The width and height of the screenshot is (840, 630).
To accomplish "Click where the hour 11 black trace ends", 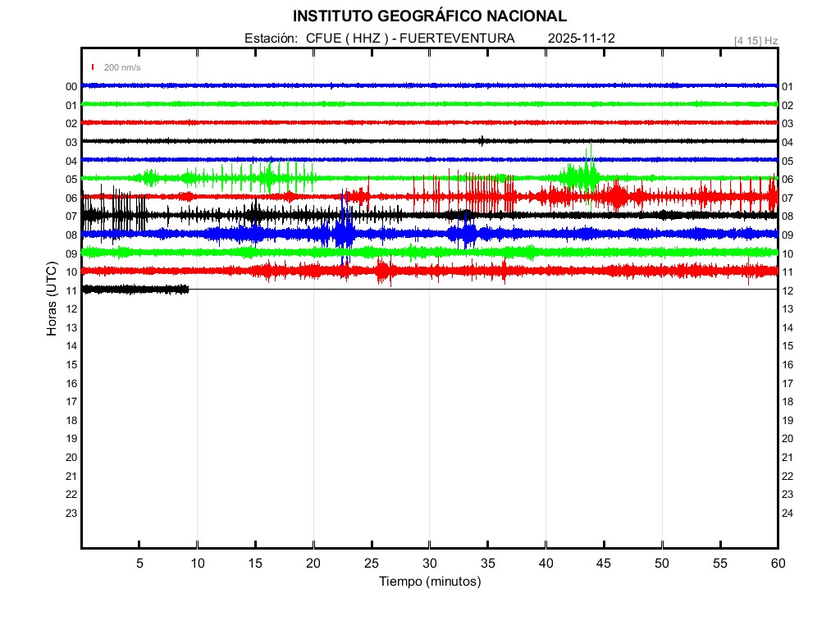I will click(188, 289).
